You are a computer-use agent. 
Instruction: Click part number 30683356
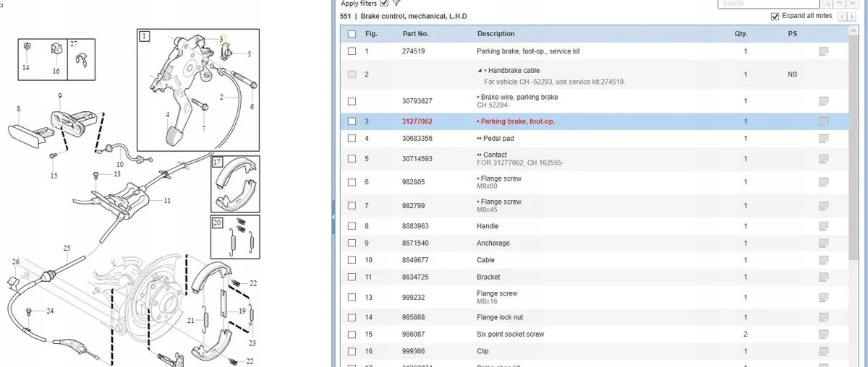417,138
